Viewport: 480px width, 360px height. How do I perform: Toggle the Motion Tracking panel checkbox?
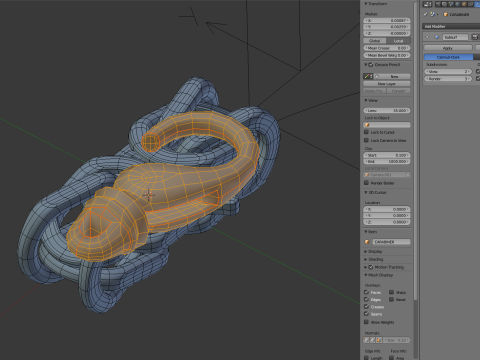click(x=371, y=267)
